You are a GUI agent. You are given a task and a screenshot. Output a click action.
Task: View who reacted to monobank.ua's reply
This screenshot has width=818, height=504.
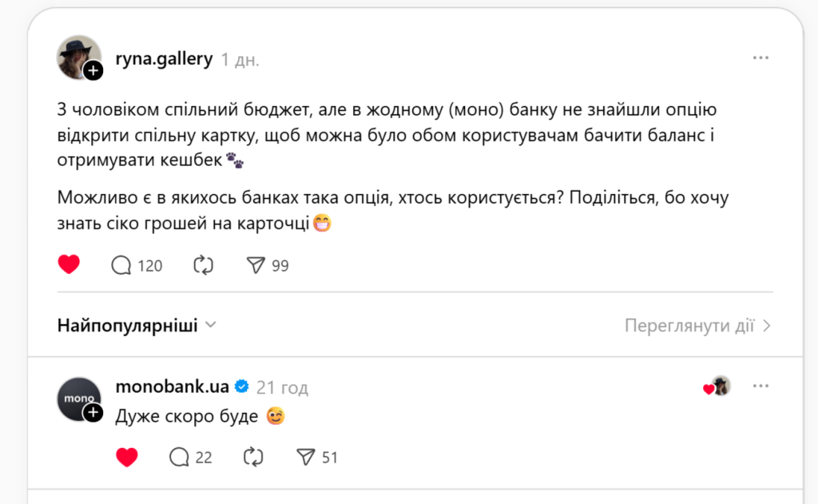click(x=716, y=386)
